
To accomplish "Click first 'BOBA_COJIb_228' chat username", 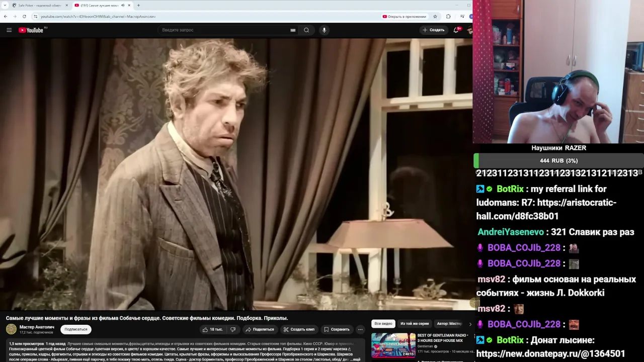I will point(524,248).
